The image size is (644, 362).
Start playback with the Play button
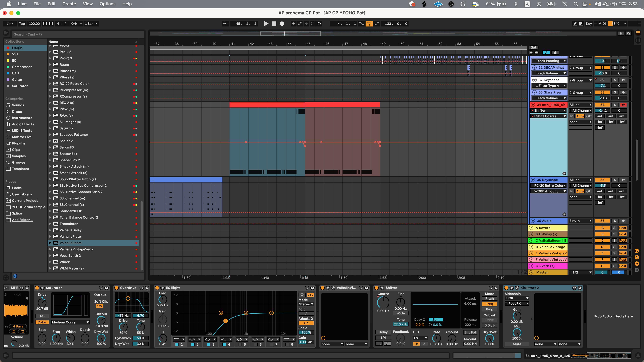(266, 24)
